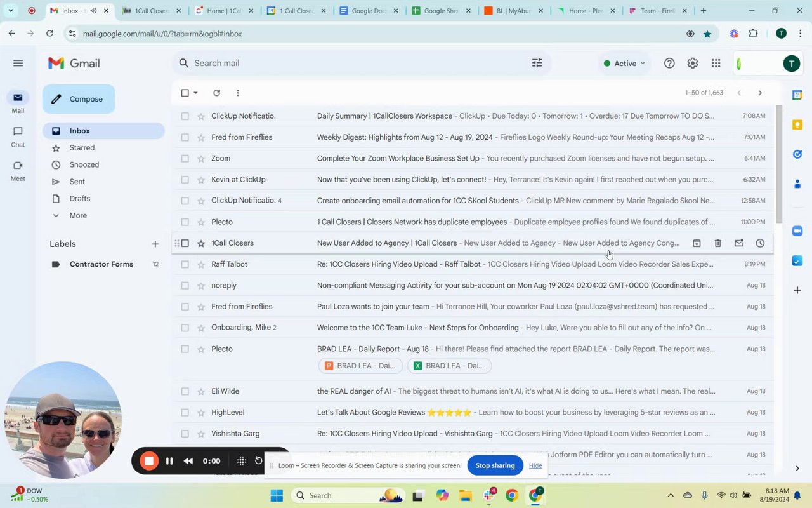Stop the Loom recording with red button
The image size is (812, 508).
point(149,461)
